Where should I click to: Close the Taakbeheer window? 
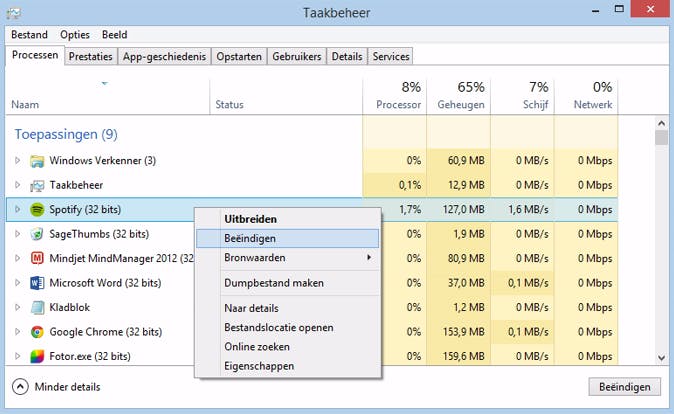coord(650,9)
